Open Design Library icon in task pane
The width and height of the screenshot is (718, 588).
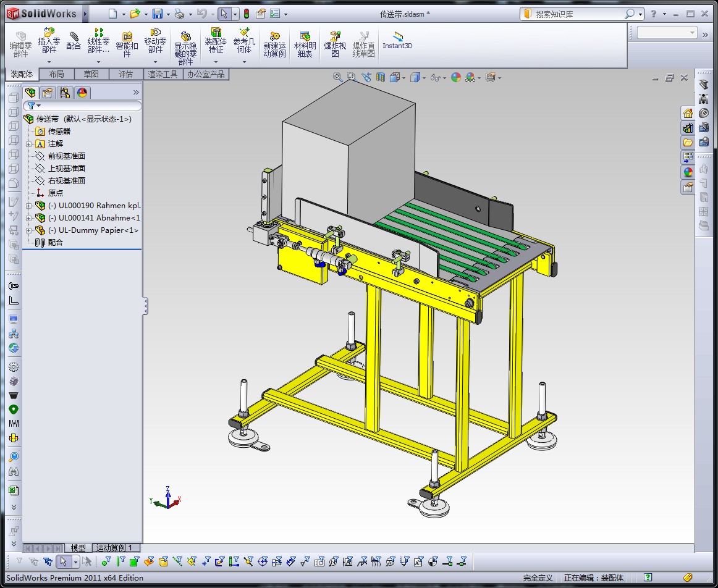(x=688, y=128)
